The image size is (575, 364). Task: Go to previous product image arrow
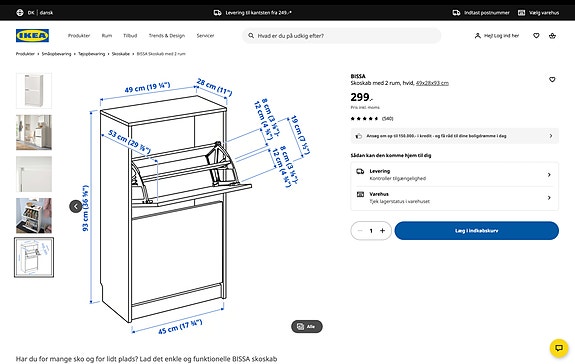pyautogui.click(x=76, y=206)
